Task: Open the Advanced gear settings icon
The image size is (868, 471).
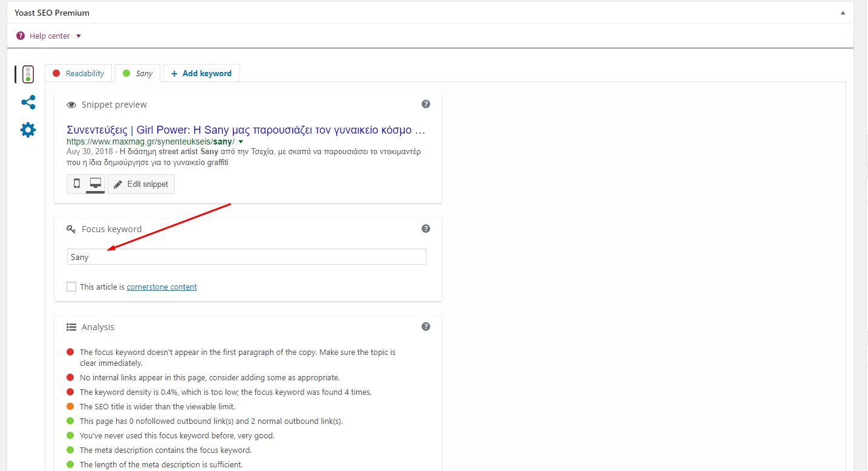Action: [x=28, y=130]
